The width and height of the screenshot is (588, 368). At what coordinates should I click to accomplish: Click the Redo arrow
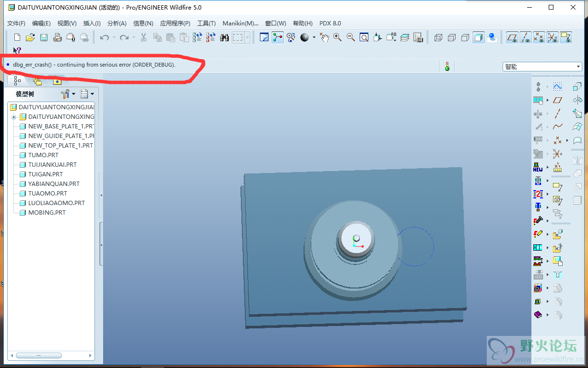click(124, 37)
